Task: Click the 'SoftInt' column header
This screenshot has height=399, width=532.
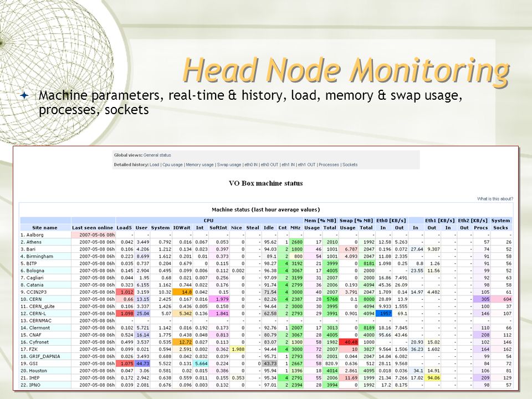Action: click(218, 228)
